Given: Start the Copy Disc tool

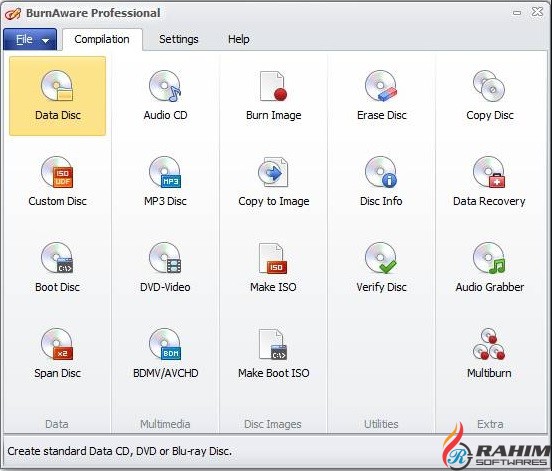Looking at the screenshot, I should (x=490, y=96).
